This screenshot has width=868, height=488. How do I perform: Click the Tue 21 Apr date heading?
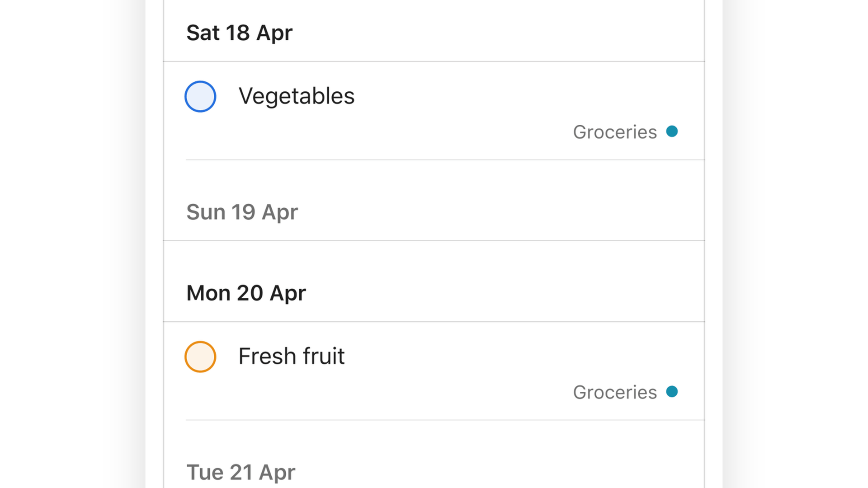click(241, 472)
